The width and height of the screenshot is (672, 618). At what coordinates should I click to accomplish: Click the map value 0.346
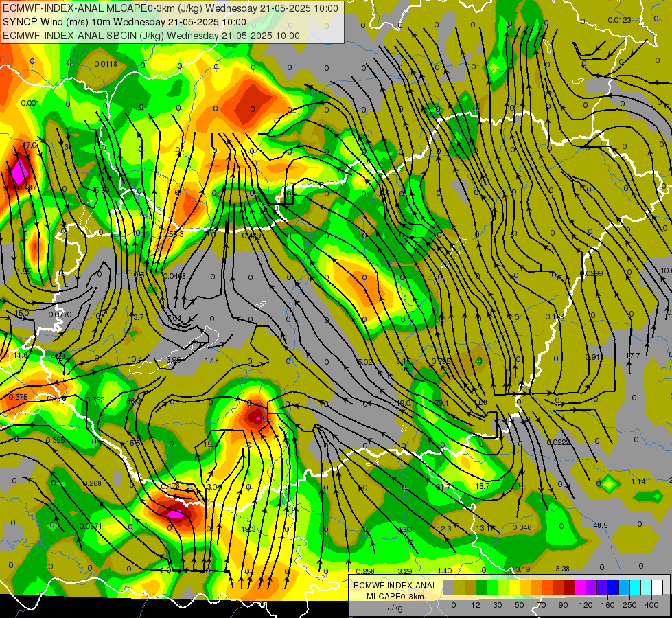pyautogui.click(x=522, y=527)
